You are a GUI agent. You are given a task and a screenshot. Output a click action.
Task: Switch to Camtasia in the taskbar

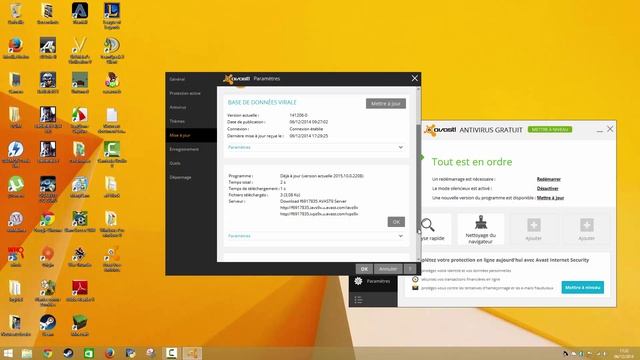click(x=171, y=353)
